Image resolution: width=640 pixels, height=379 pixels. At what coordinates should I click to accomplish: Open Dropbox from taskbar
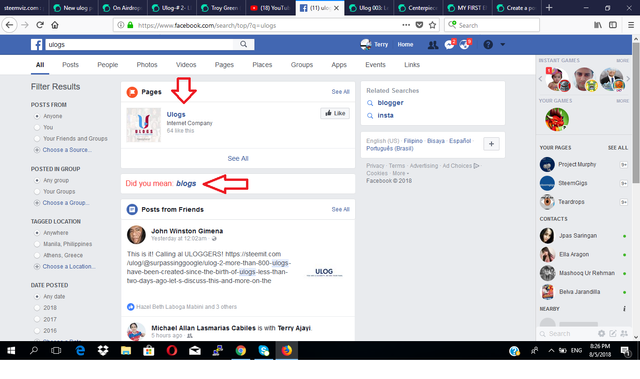coord(103,350)
